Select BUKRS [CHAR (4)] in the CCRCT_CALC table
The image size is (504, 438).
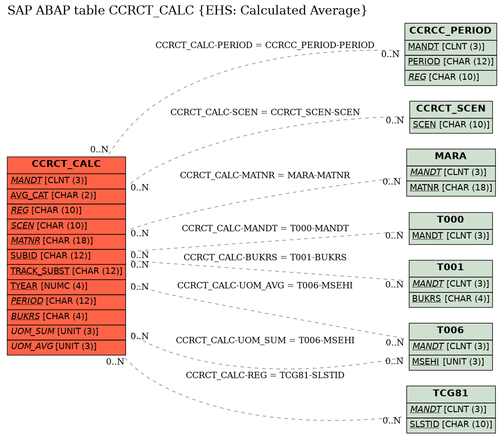[66, 317]
